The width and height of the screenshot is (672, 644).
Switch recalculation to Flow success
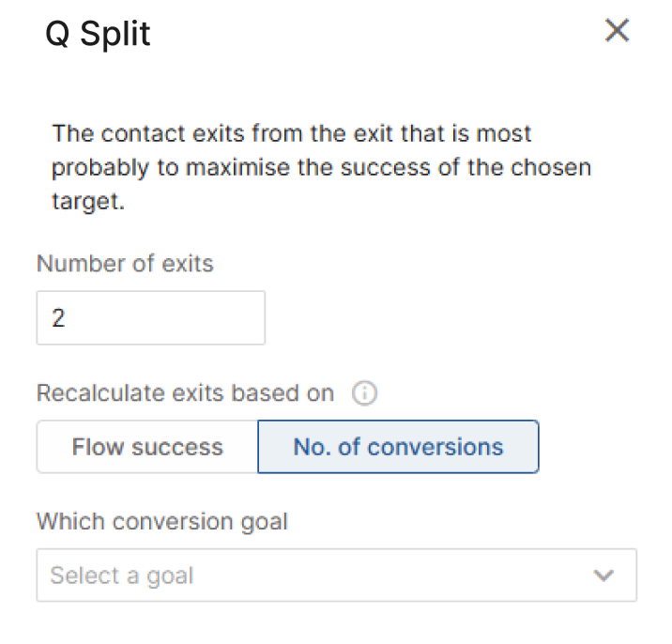coord(147,447)
